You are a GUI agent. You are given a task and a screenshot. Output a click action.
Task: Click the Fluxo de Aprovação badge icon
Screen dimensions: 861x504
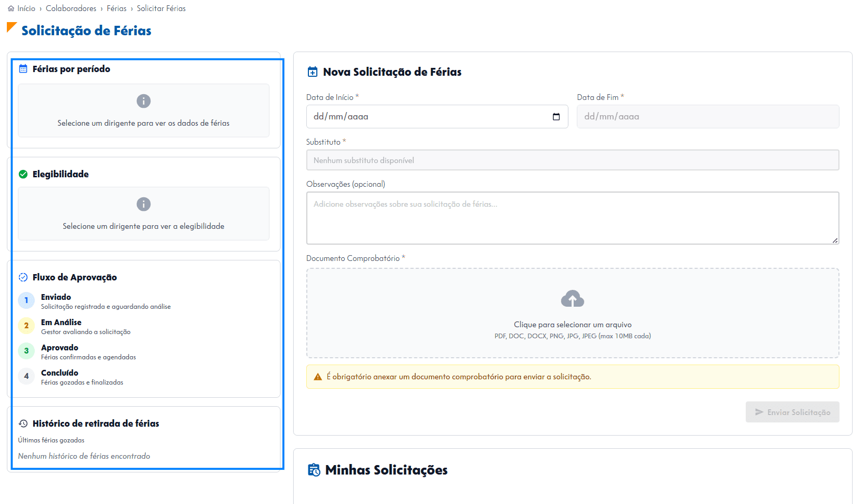click(x=23, y=277)
